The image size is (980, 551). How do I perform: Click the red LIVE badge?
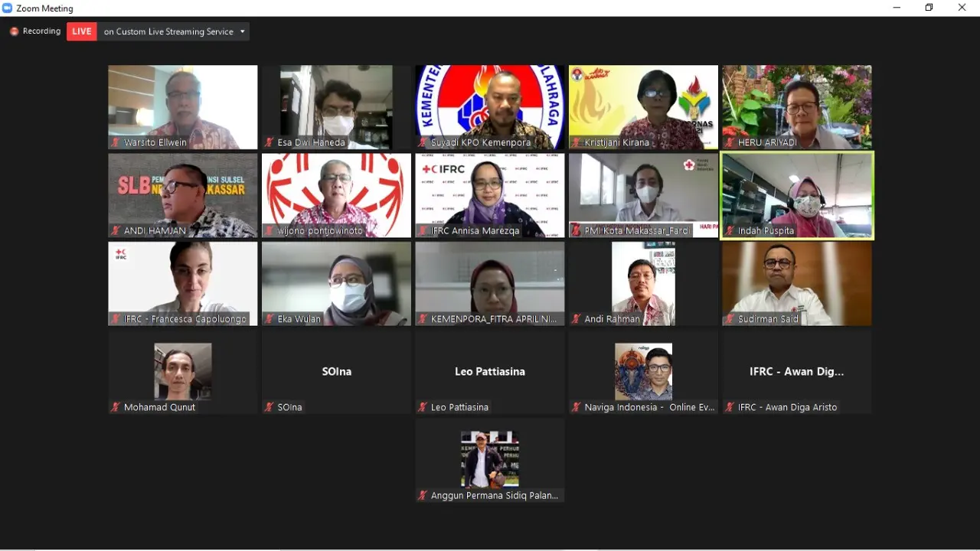[82, 31]
